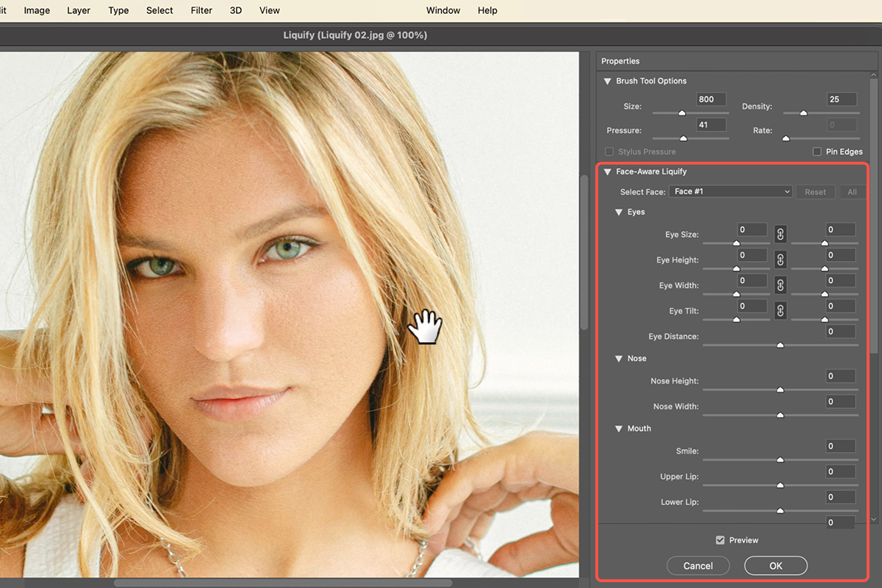This screenshot has height=588, width=882.
Task: Click the Eye Tilt link icon
Action: click(x=781, y=311)
